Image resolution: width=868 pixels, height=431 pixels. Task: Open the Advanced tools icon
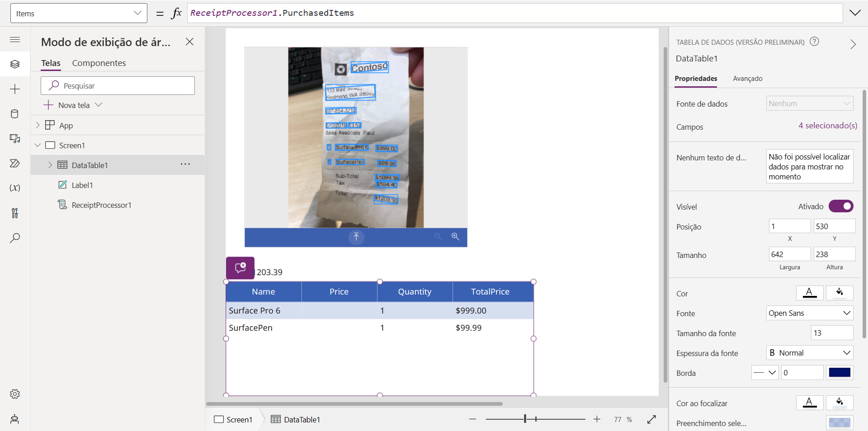15,213
